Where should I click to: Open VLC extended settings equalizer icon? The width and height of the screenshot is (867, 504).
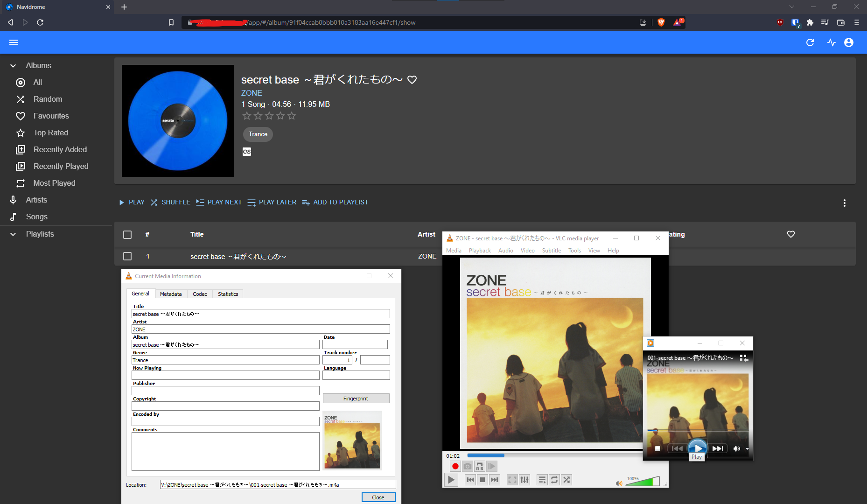524,479
